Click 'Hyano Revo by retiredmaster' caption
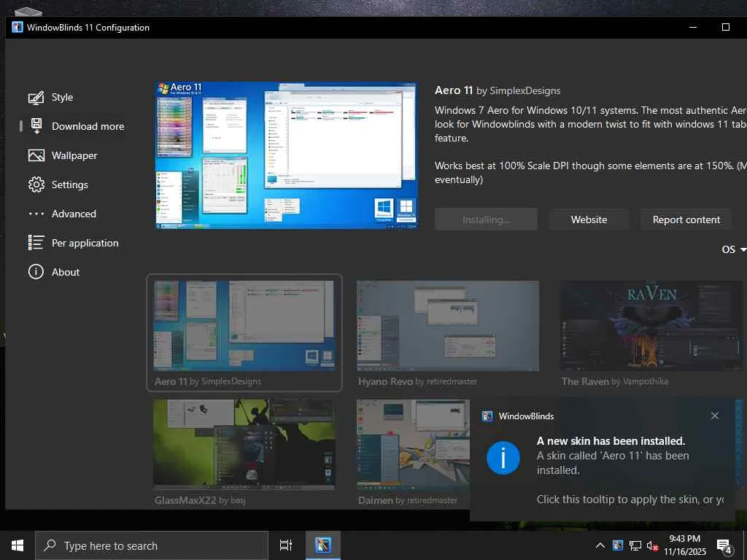This screenshot has height=560, width=747. [x=417, y=381]
